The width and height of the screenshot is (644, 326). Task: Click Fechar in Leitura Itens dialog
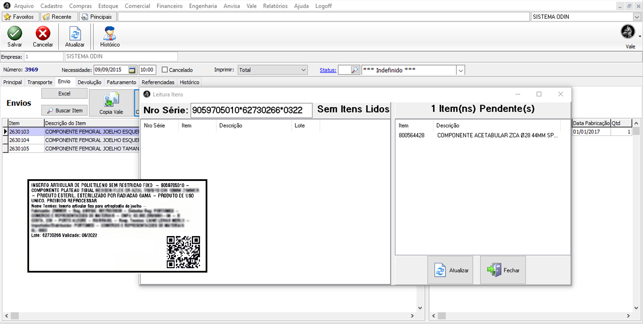pos(503,271)
